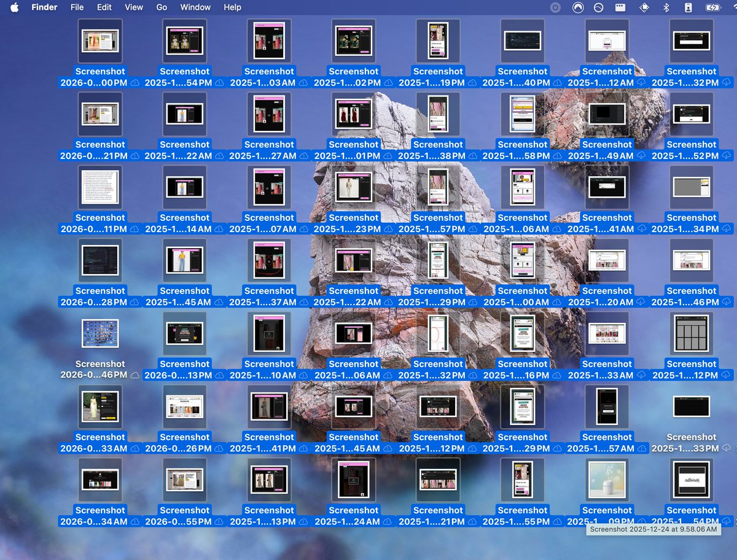Select the thumbnail of screenshot 2025-1....58 PM
The image size is (737, 560).
click(523, 114)
